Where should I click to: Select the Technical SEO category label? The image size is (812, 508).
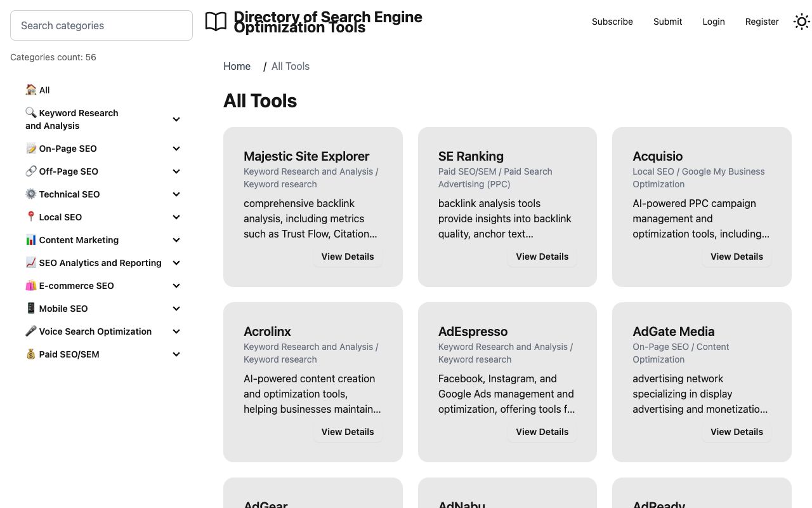69,194
